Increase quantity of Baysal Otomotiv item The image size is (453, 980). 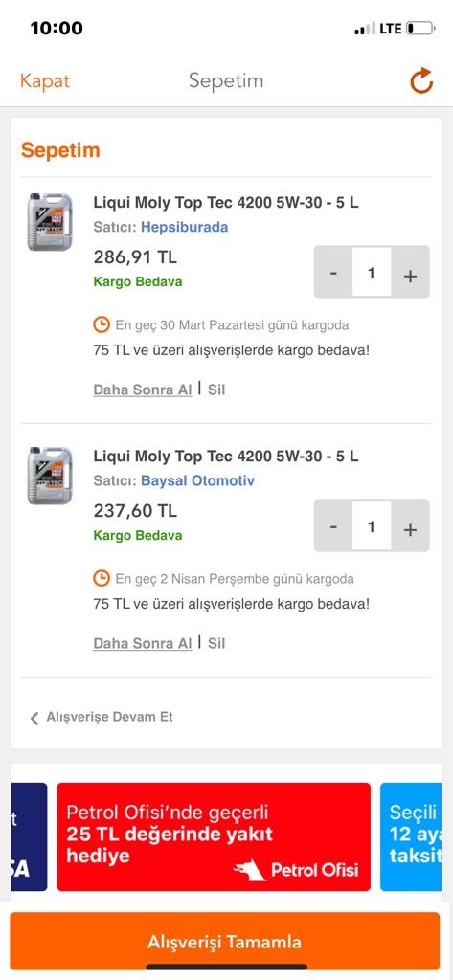click(411, 528)
